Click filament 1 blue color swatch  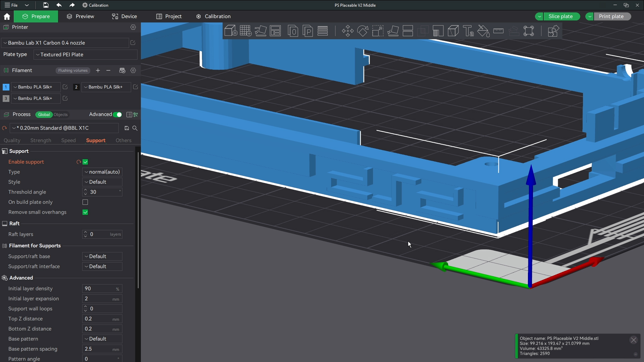[x=6, y=87]
